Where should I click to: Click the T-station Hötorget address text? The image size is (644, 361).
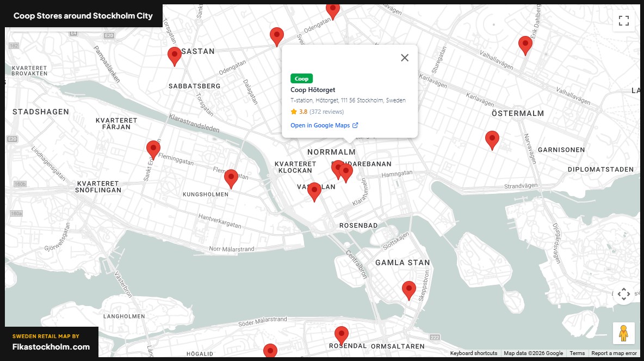tap(348, 100)
